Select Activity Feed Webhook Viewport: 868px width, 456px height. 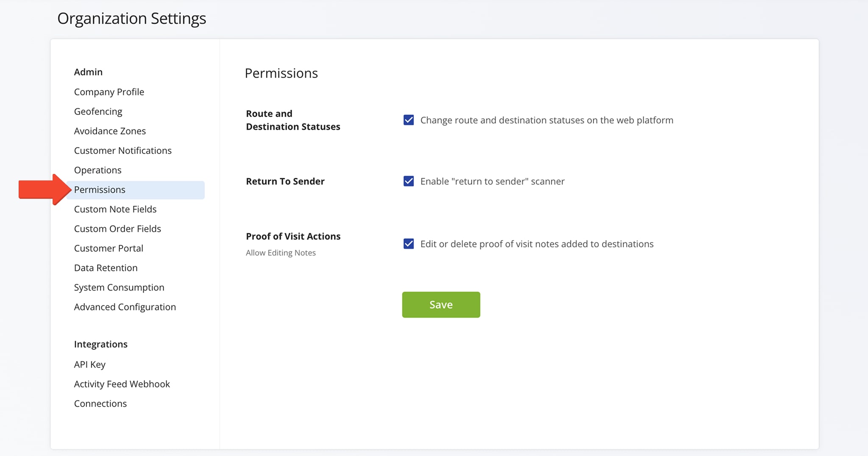[122, 384]
